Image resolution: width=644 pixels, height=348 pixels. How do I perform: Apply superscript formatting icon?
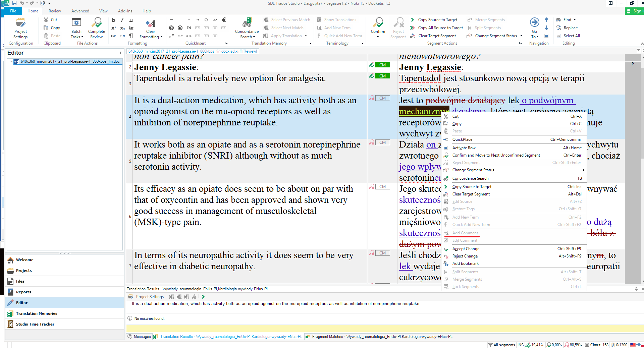point(113,28)
